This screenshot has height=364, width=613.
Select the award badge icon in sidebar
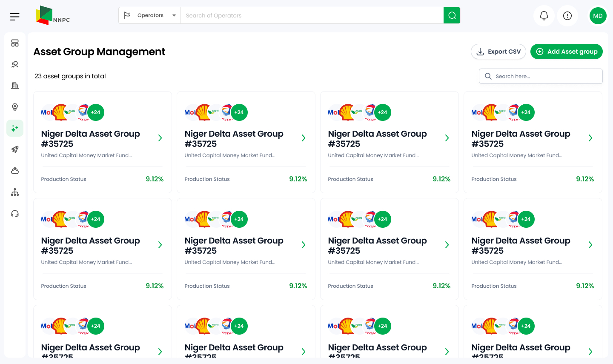pos(15,107)
